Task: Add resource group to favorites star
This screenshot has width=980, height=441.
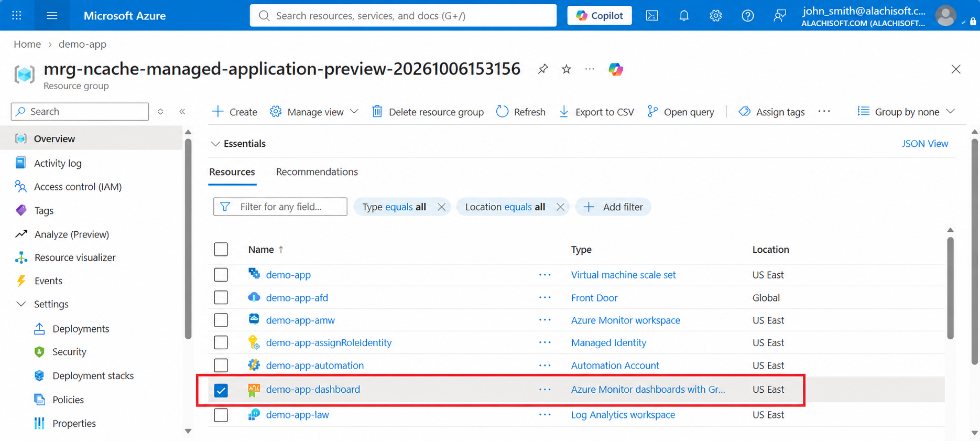Action: click(567, 69)
